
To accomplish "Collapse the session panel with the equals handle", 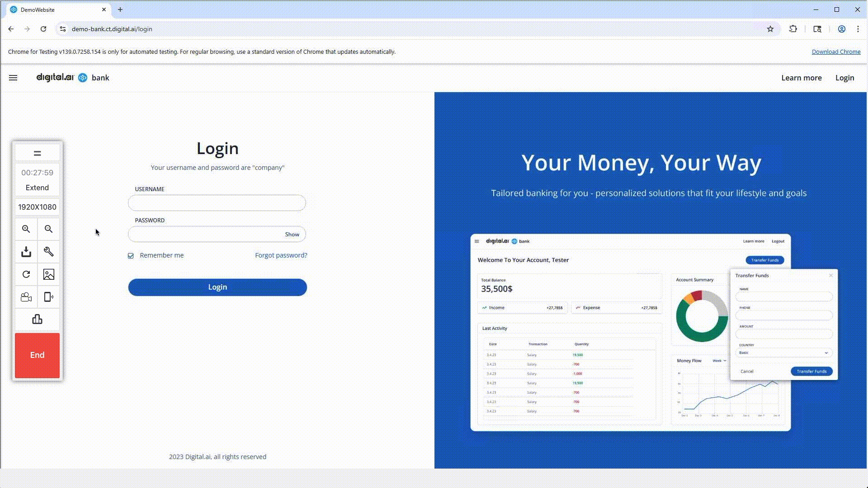I will [x=37, y=154].
